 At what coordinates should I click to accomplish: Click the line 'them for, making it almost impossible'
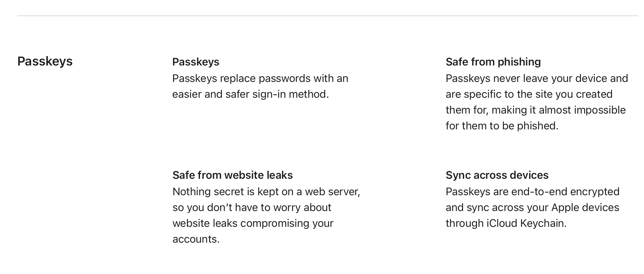[x=536, y=110]
